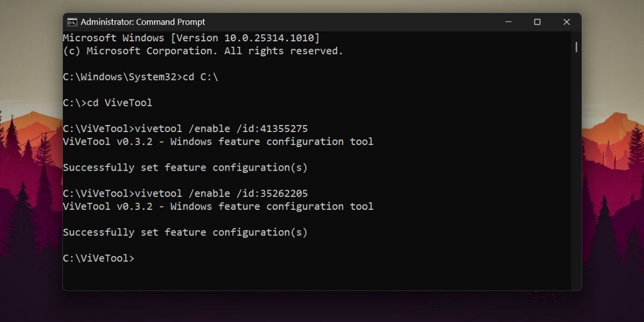Screen dimensions: 644x322
Task: Click the ViVeTool v0.3.2 line under id:41355275
Action: [218, 142]
